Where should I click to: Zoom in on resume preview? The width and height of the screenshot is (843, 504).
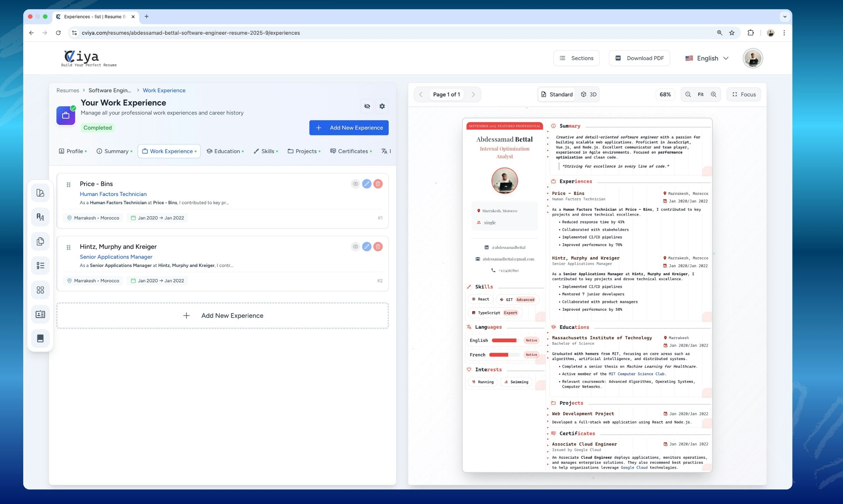coord(713,94)
